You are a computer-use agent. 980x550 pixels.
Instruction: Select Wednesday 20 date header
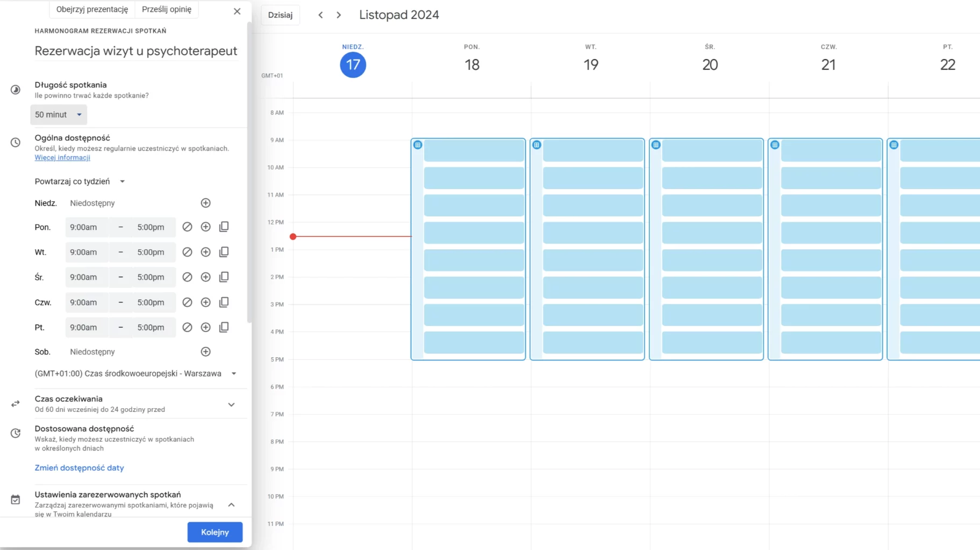click(x=710, y=64)
